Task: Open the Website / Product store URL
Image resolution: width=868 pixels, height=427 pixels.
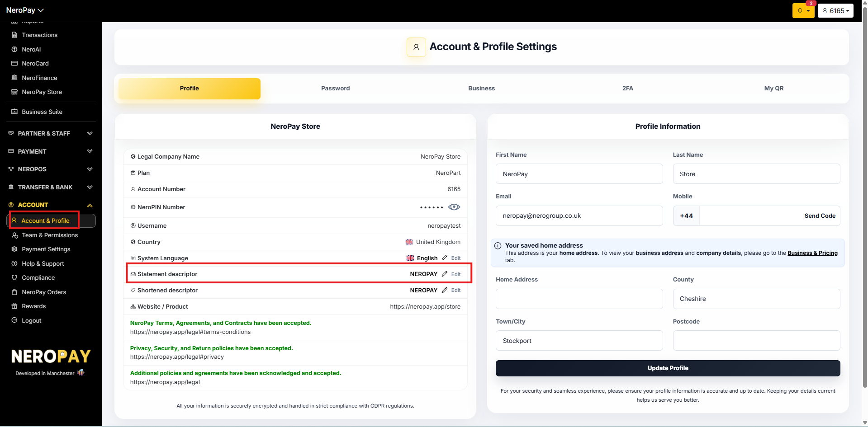Action: (425, 307)
